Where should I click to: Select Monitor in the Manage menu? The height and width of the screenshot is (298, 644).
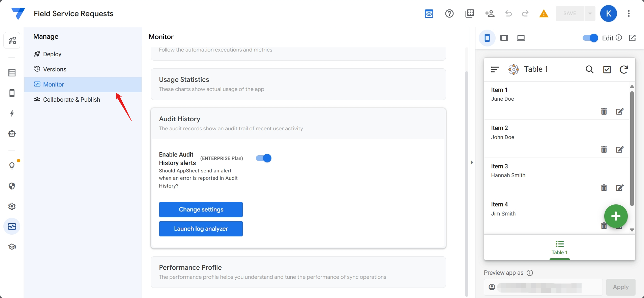pyautogui.click(x=83, y=85)
